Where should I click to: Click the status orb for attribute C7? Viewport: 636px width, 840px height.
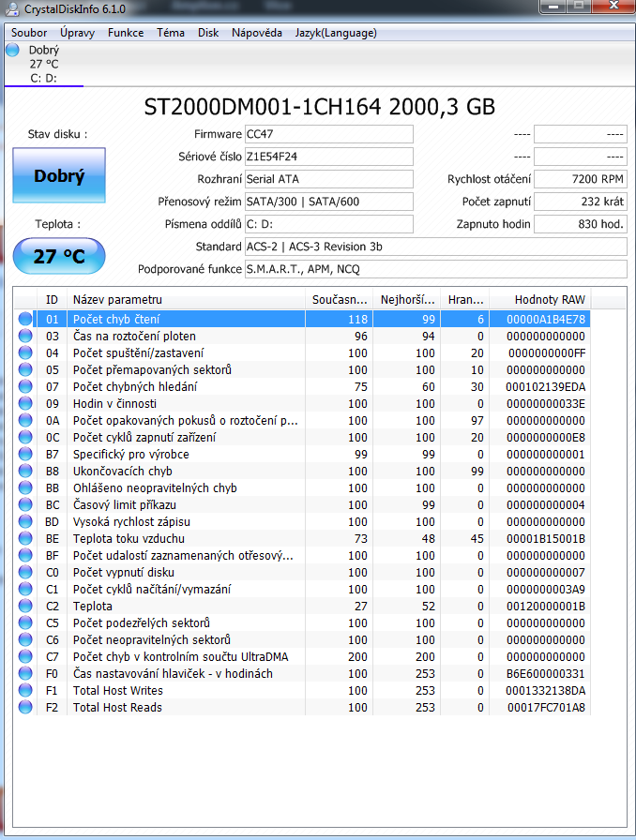pos(25,657)
